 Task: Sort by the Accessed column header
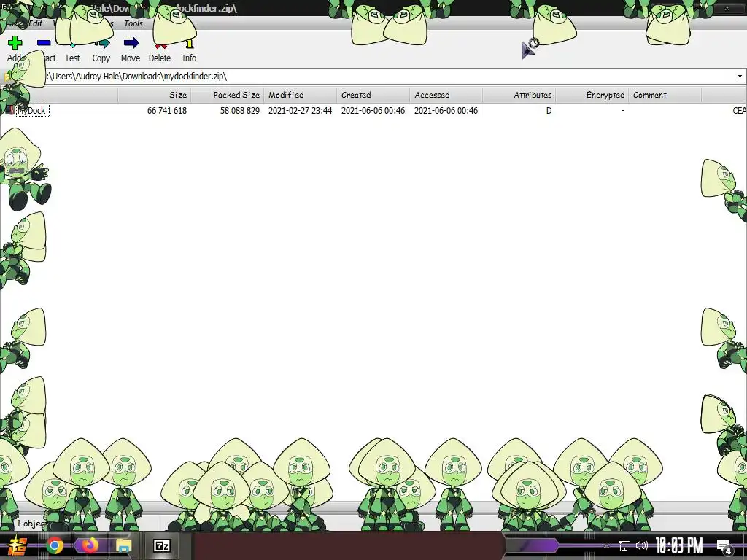446,95
